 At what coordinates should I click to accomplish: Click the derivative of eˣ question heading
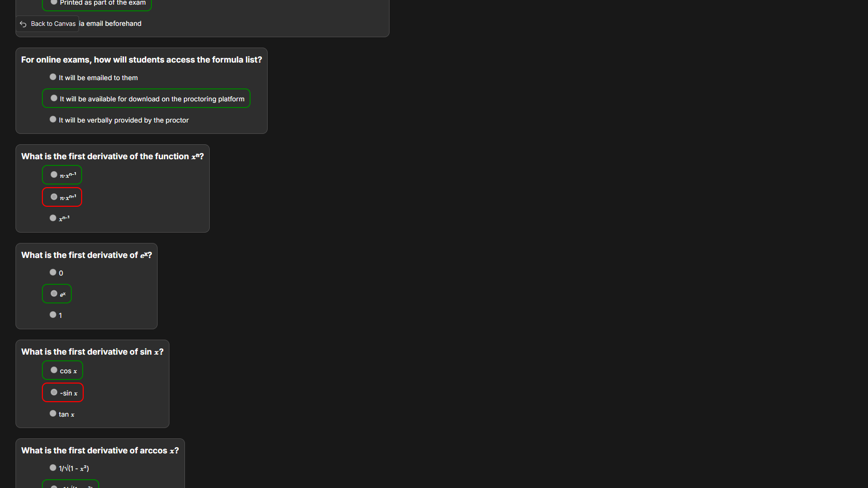[x=86, y=255]
